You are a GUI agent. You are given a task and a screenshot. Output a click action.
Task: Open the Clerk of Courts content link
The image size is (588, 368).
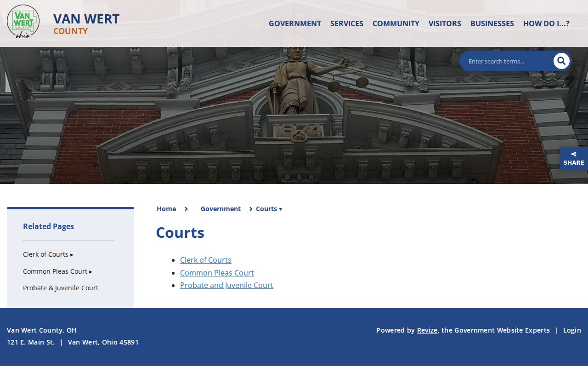[206, 260]
